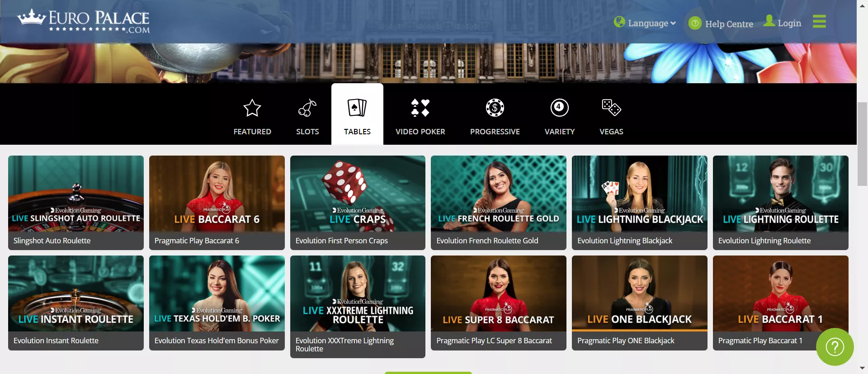
Task: Click the page vertical scrollbar thumb
Action: coord(862,144)
